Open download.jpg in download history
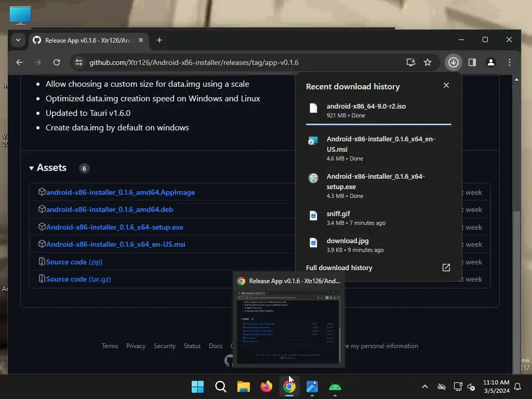Image resolution: width=532 pixels, height=399 pixels. 378,245
